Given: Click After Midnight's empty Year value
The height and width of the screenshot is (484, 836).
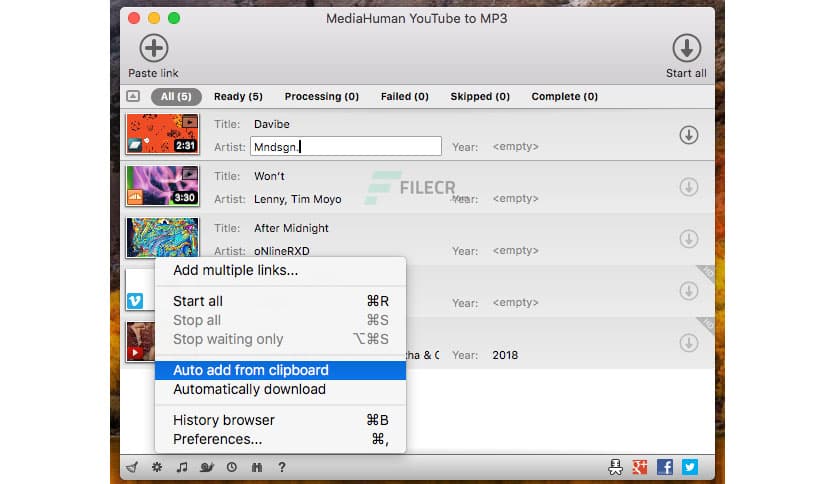Looking at the screenshot, I should pos(516,250).
